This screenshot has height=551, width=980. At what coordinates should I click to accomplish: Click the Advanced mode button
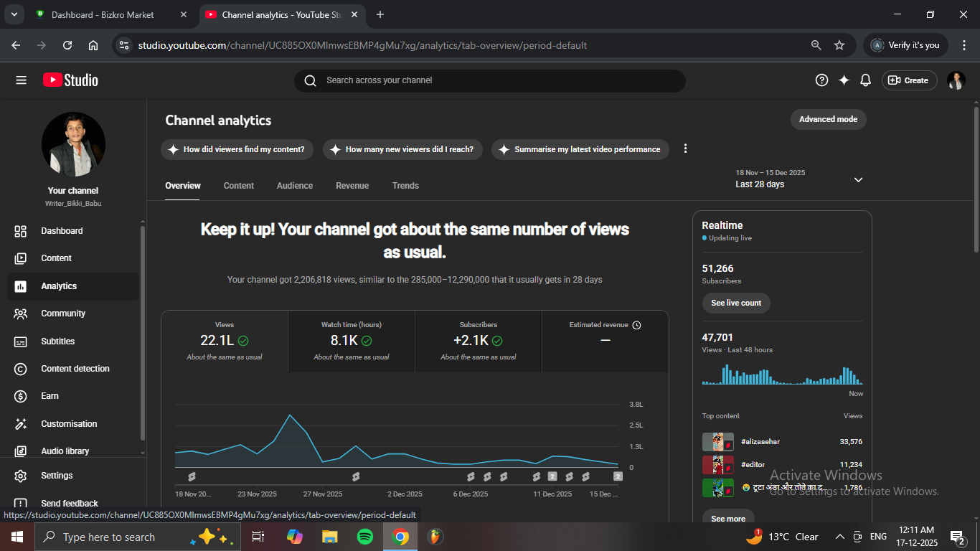(828, 119)
